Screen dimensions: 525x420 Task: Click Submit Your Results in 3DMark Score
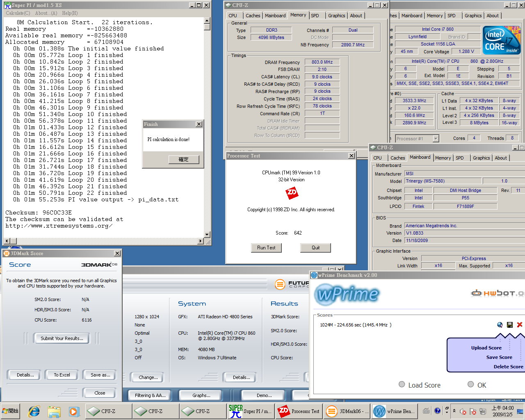point(62,338)
